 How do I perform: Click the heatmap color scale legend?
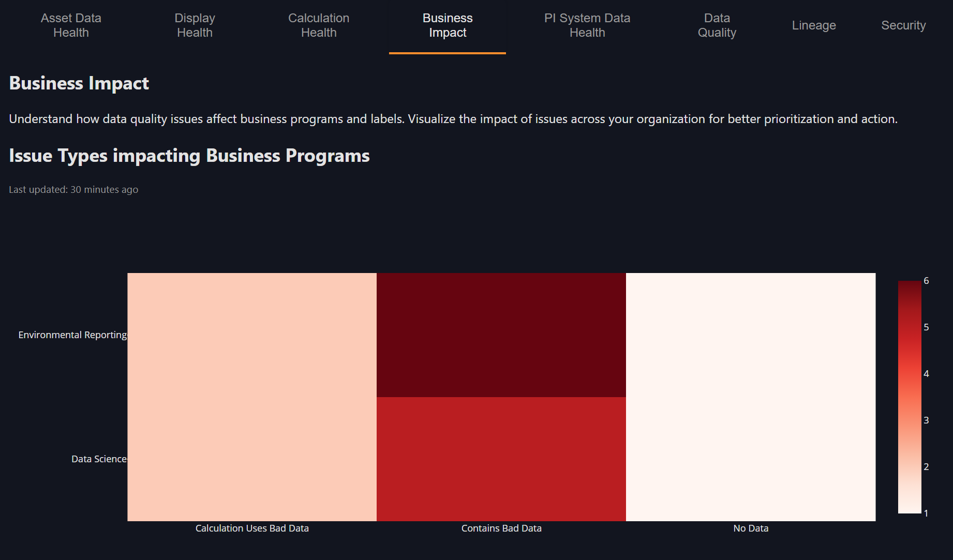(x=911, y=397)
